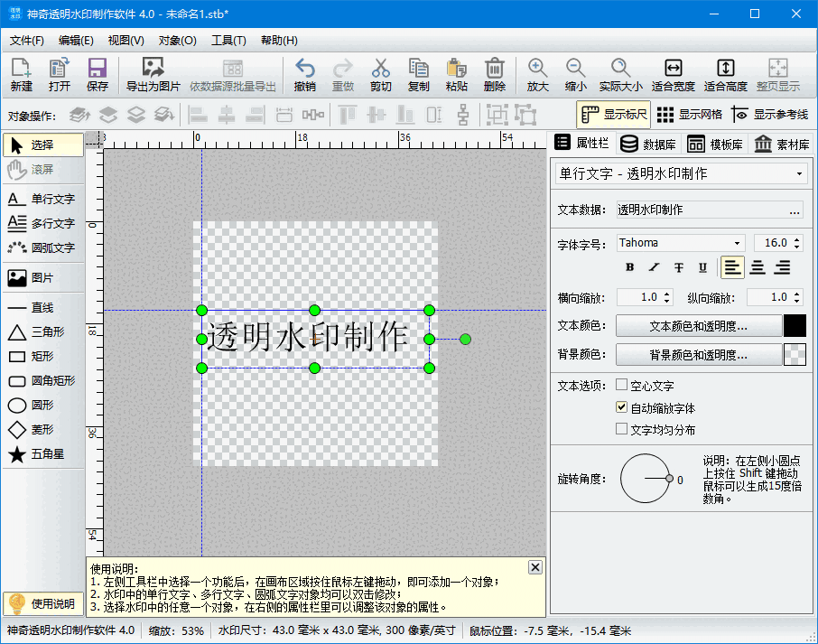
Task: Click the black text color swatch
Action: (793, 326)
